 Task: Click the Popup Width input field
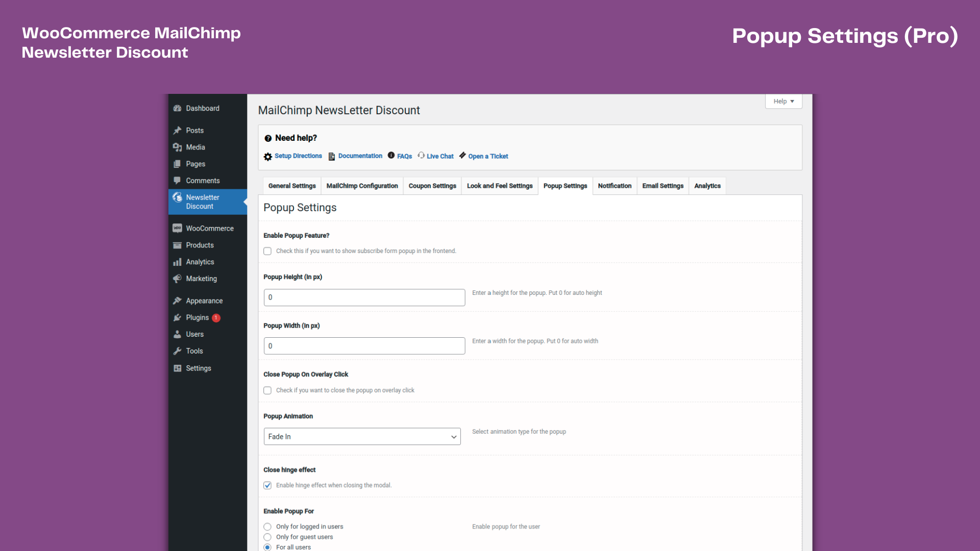[364, 346]
